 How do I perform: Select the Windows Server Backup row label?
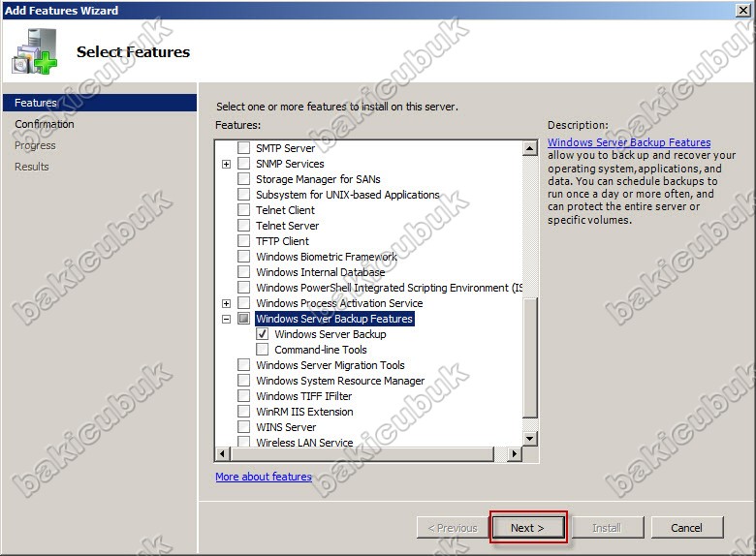[x=331, y=334]
